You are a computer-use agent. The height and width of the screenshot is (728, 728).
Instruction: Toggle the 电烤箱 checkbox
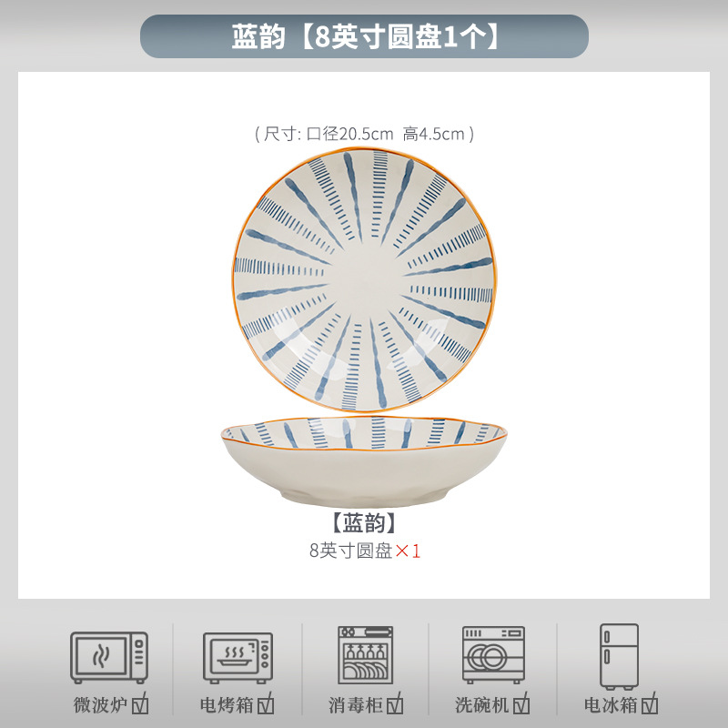266,703
